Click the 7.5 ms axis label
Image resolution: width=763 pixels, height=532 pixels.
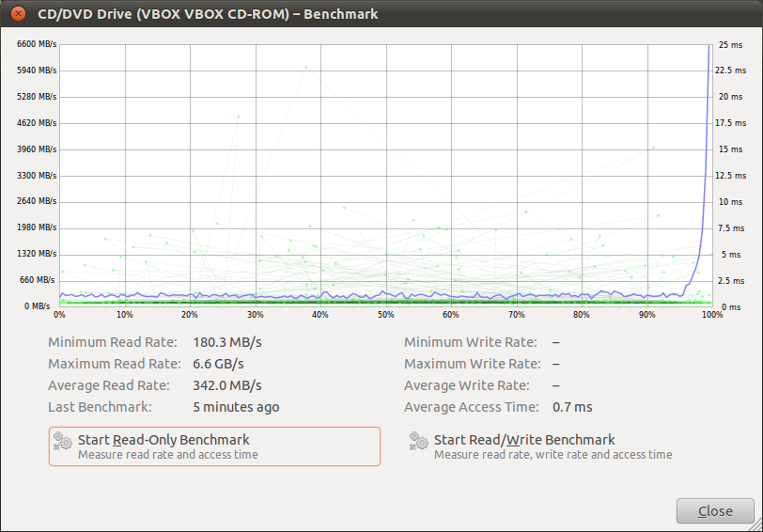(730, 227)
